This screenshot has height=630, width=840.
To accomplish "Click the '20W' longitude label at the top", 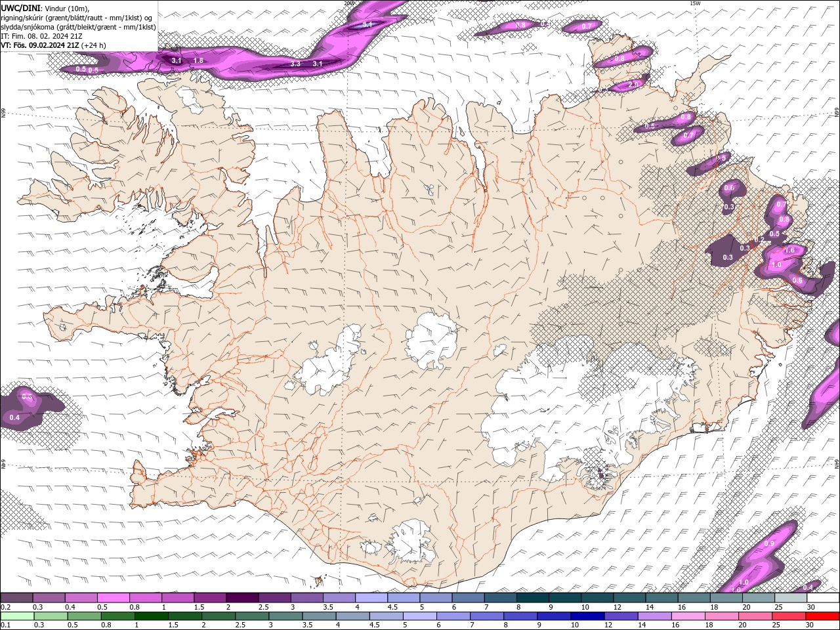I will pos(349,3).
